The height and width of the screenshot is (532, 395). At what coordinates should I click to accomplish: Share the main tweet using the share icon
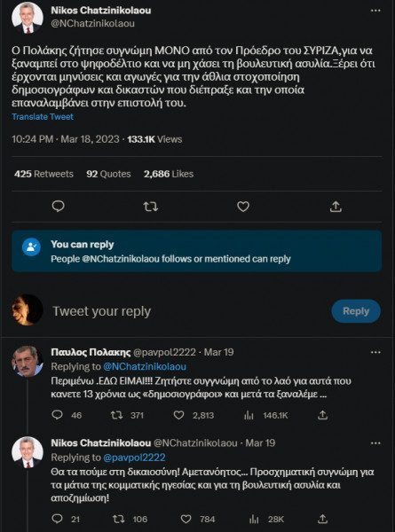pos(336,207)
